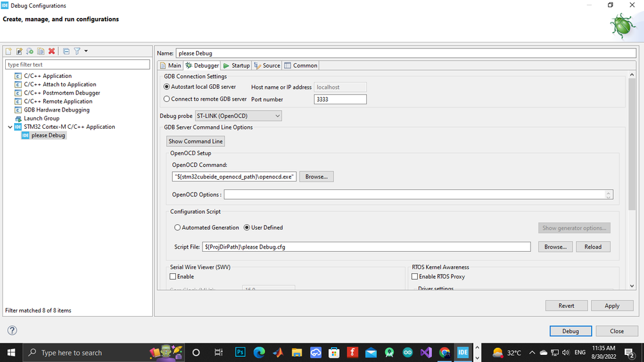Delete selected launch configuration with red X
Screen dimensions: 644x362
[x=52, y=52]
